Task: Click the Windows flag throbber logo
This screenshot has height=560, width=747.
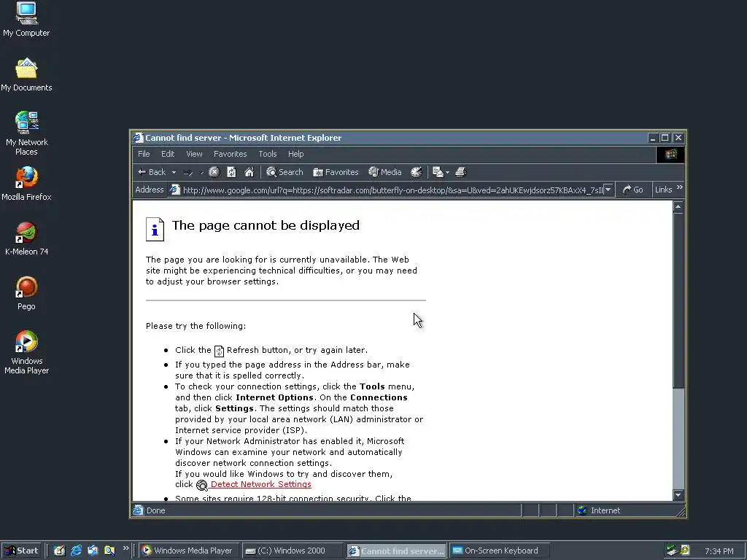Action: tap(671, 155)
